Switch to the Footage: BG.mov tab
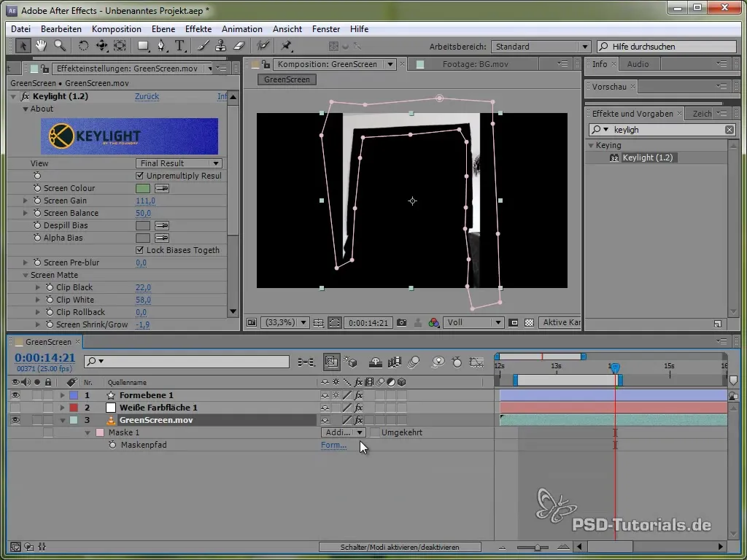Image resolution: width=747 pixels, height=560 pixels. point(475,64)
